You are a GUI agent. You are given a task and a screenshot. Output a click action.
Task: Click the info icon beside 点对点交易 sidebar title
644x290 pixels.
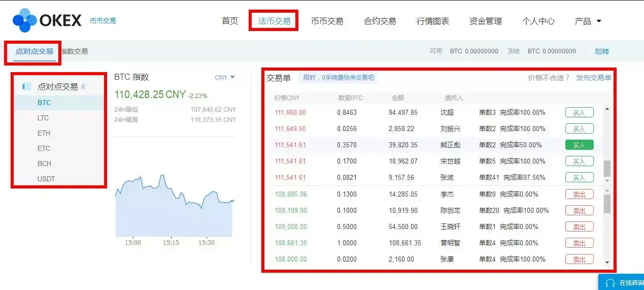click(x=83, y=86)
